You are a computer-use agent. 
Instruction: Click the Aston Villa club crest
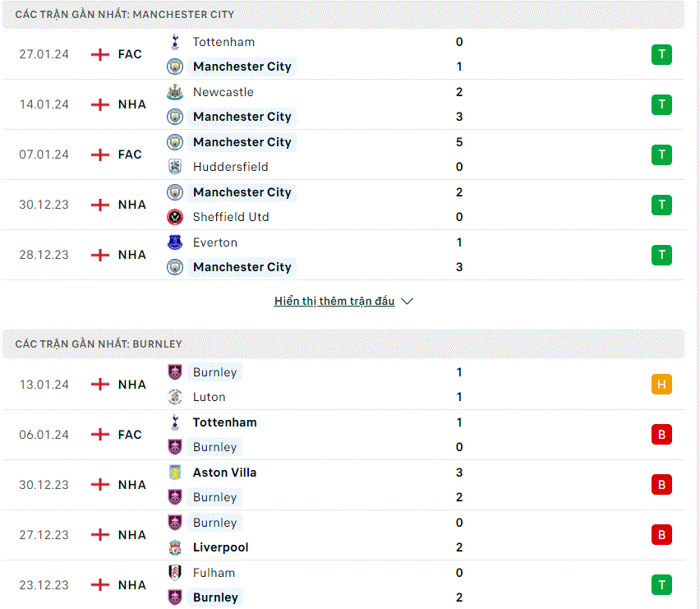tap(175, 473)
